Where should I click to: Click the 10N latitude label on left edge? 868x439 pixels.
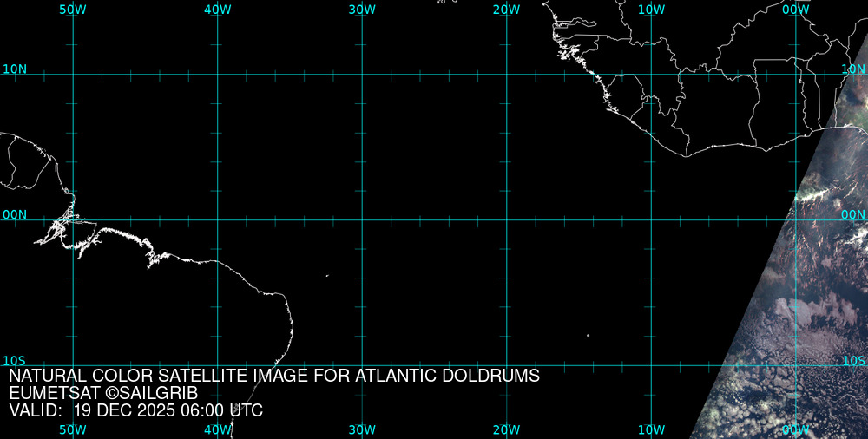coord(15,69)
